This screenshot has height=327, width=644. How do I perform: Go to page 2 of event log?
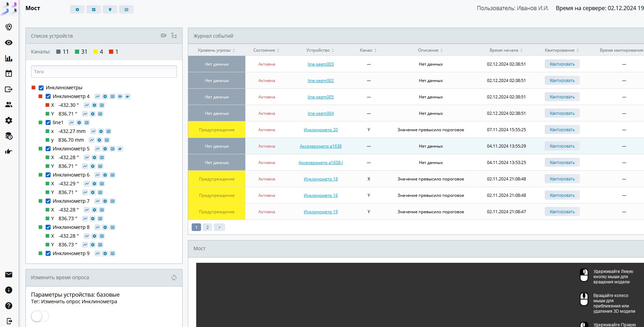point(207,227)
